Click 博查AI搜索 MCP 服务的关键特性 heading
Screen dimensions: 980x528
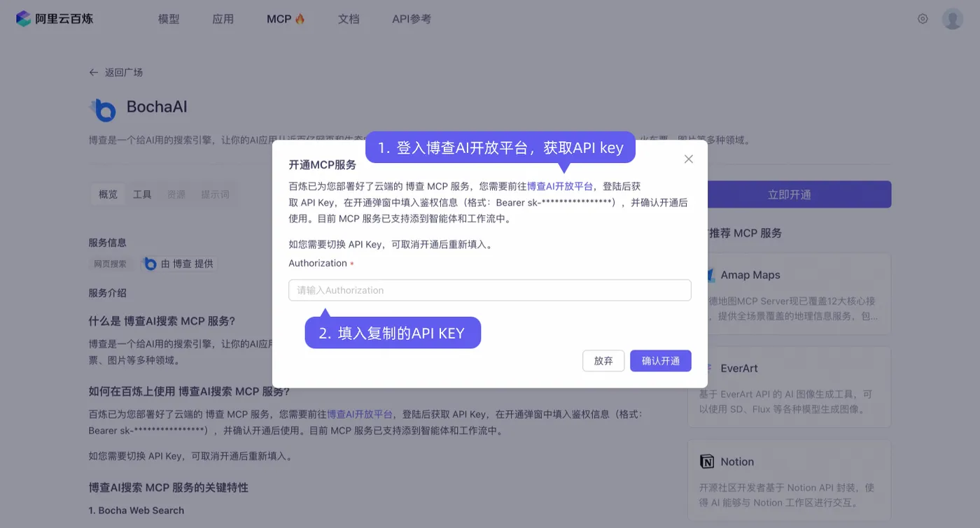click(169, 487)
